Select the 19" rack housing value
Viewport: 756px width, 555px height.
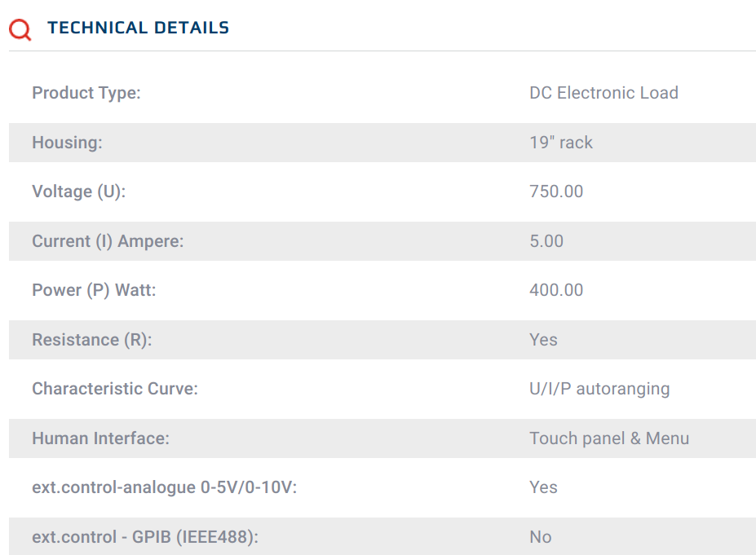pyautogui.click(x=561, y=143)
